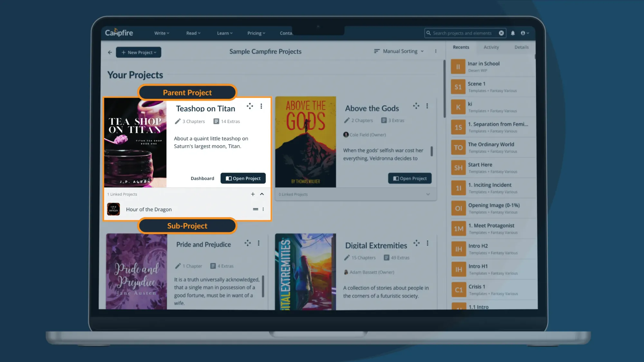Click the Pride and Prejudice cover image

coord(137,271)
